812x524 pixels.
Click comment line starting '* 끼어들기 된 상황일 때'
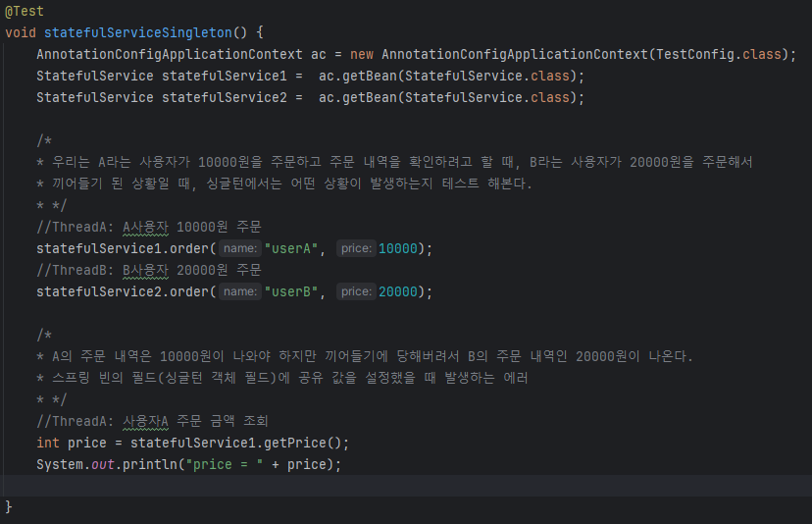point(284,183)
